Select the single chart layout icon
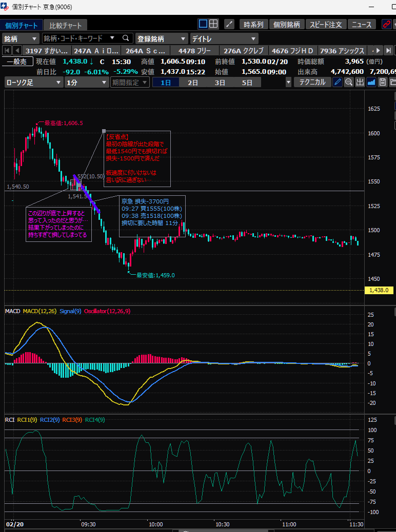Screen dimensions: 396x532 pyautogui.click(x=203, y=24)
